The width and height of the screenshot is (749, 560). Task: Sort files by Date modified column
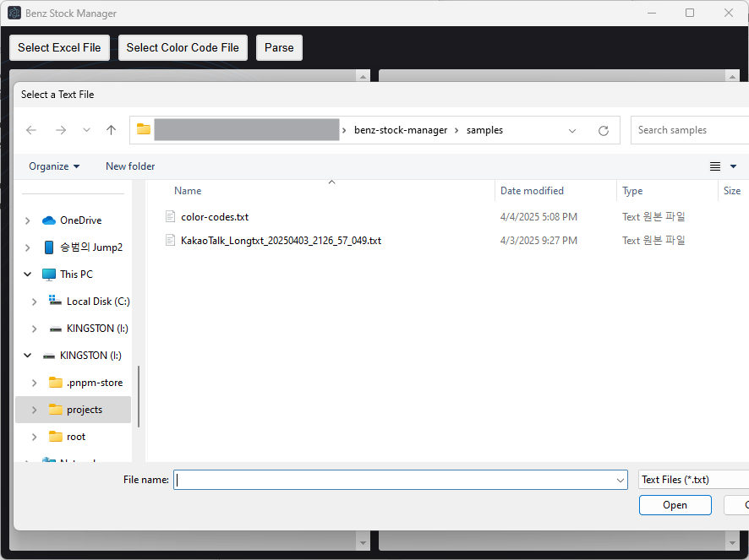532,191
